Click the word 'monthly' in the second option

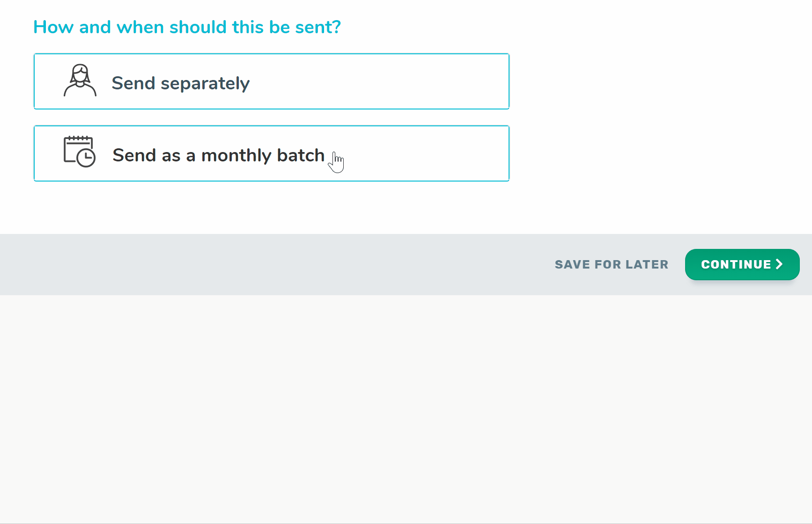pyautogui.click(x=236, y=155)
